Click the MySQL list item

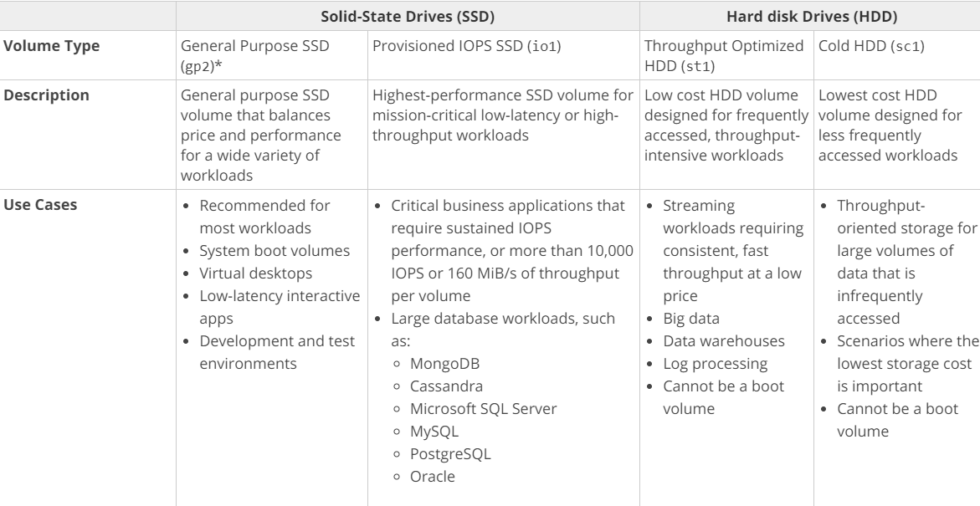click(434, 431)
